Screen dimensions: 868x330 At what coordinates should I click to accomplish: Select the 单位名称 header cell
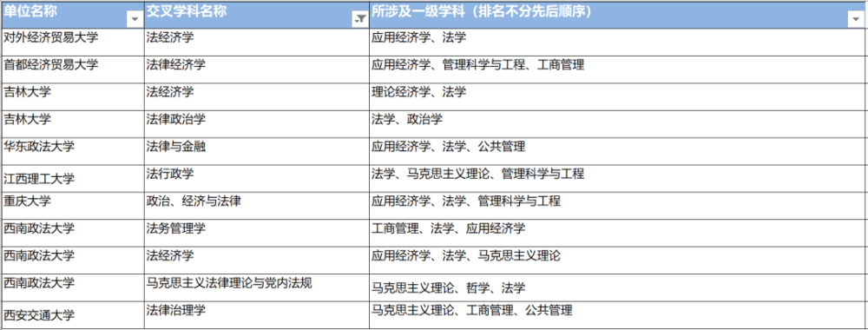tap(72, 15)
